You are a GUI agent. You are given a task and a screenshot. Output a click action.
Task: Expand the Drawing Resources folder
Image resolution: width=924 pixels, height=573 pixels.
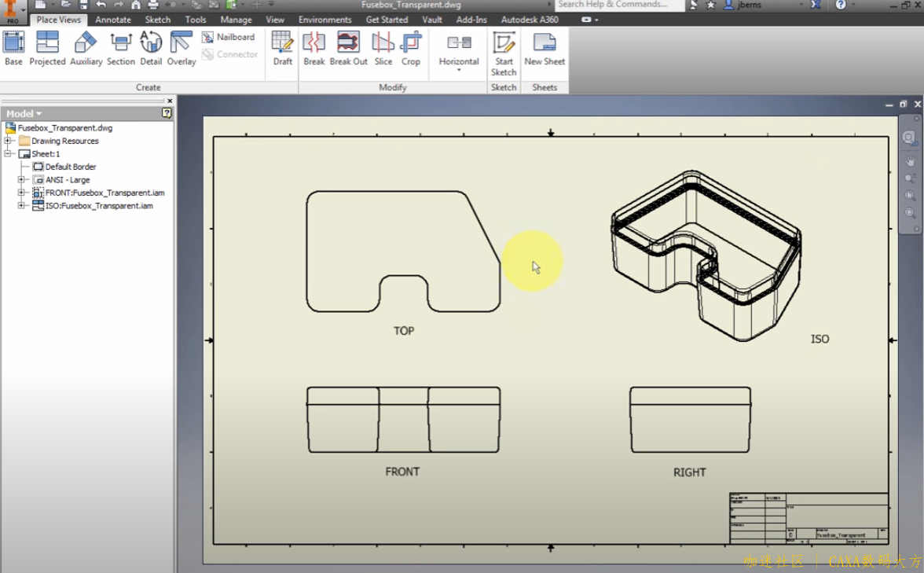[9, 141]
